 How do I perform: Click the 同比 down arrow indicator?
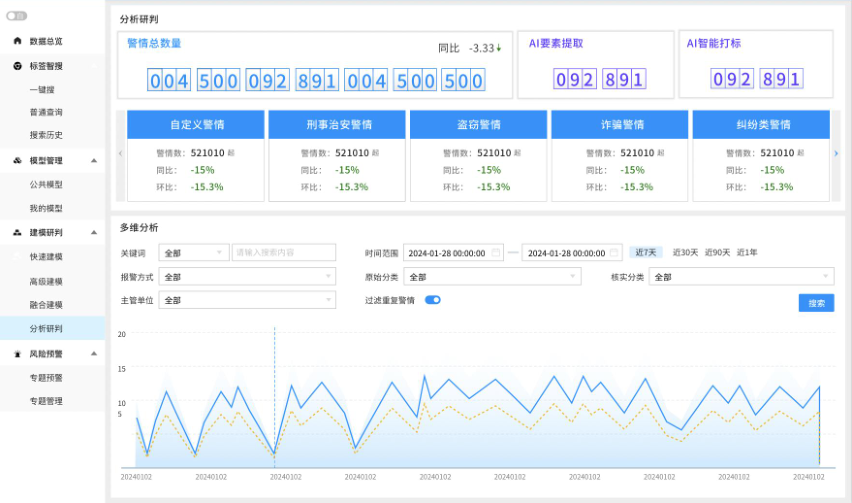(498, 48)
